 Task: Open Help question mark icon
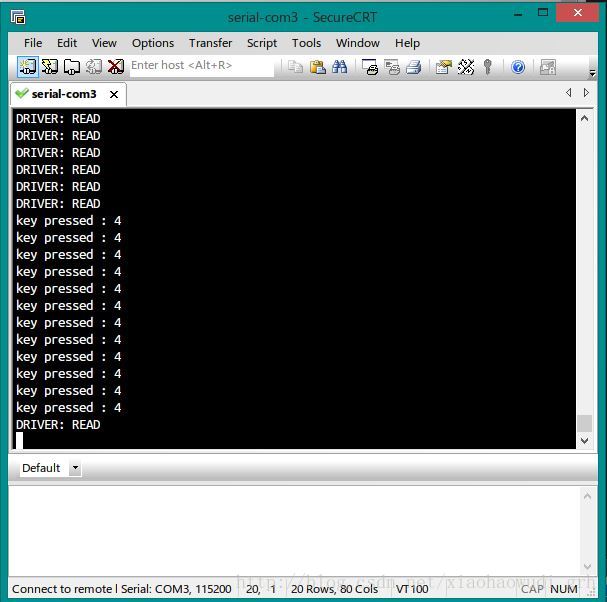[518, 67]
